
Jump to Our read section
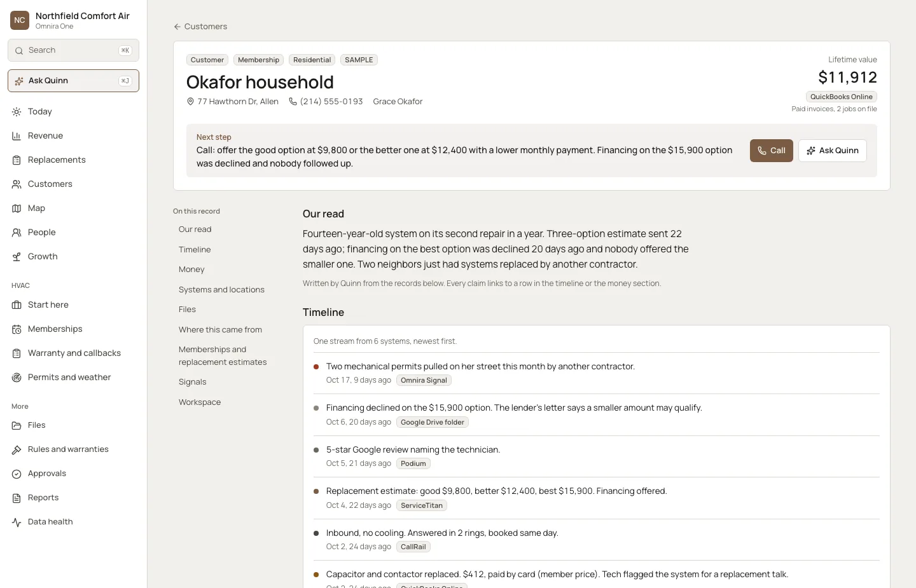(195, 229)
